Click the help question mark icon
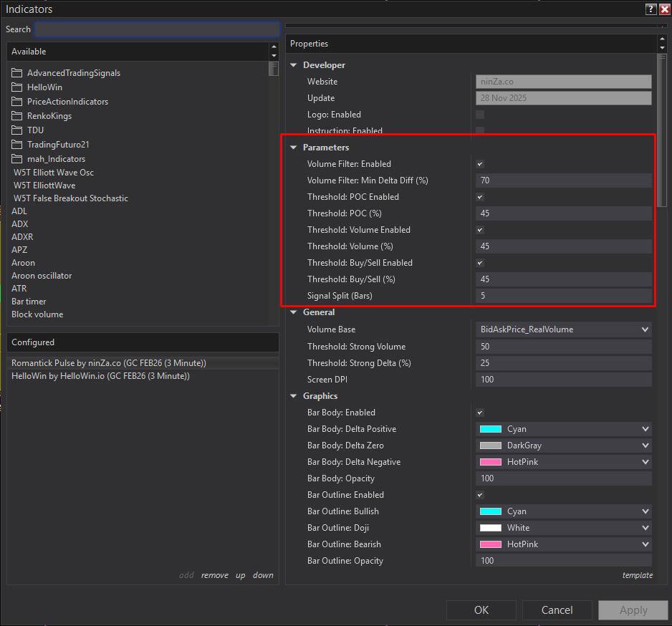 coord(651,9)
